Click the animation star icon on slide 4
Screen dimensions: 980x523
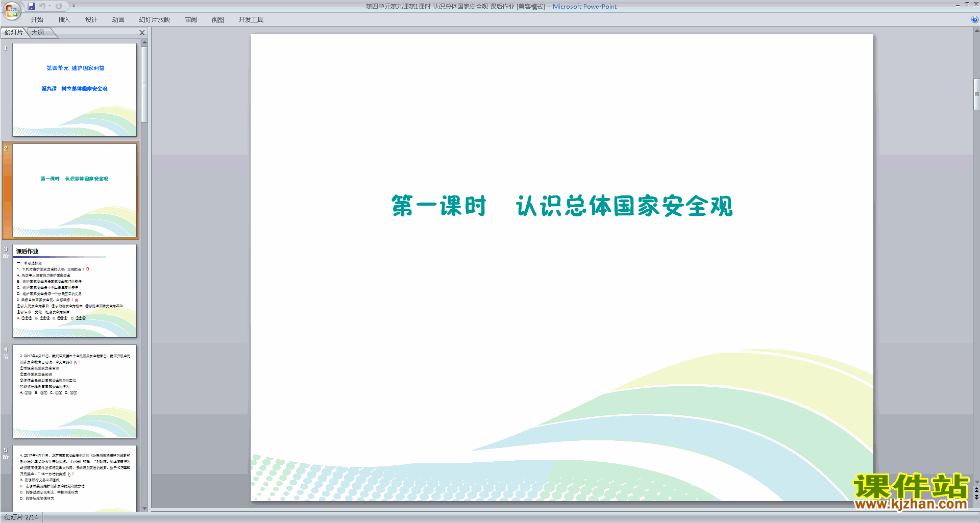click(x=6, y=357)
